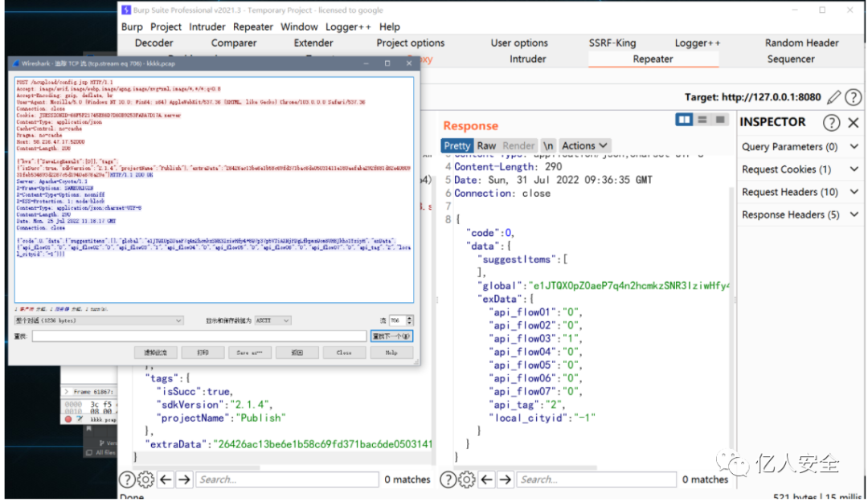This screenshot has height=502, width=868.
Task: Show response in Raw view
Action: coord(486,145)
